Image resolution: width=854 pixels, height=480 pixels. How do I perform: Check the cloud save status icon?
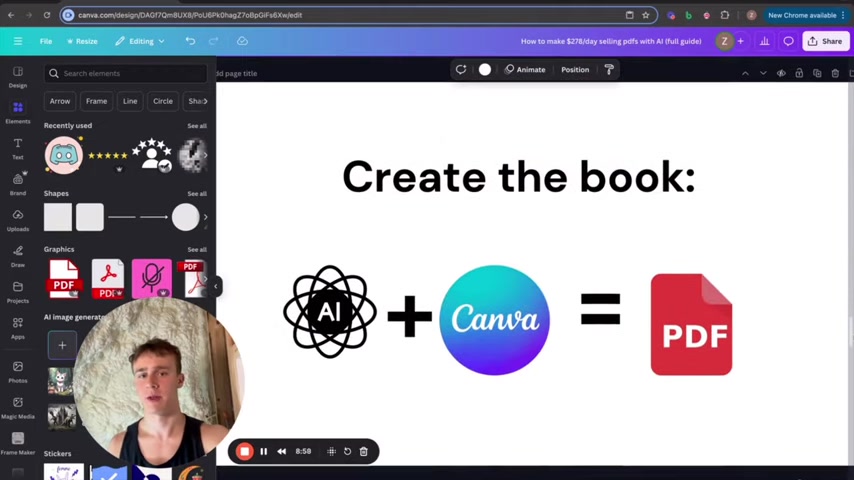point(242,41)
